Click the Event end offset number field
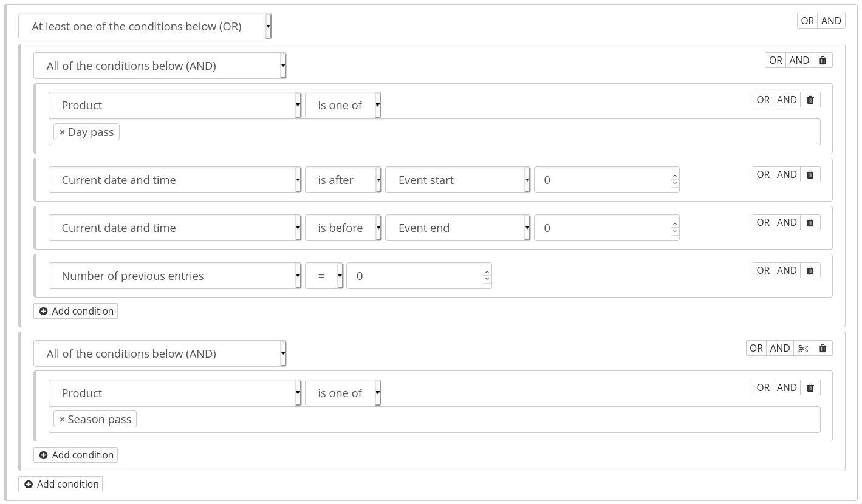The width and height of the screenshot is (862, 504). (x=601, y=228)
